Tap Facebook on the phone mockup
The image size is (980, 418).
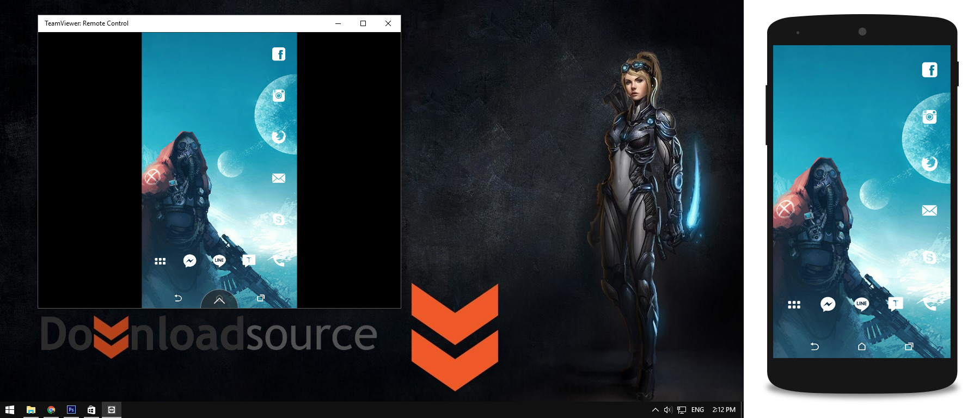click(929, 70)
